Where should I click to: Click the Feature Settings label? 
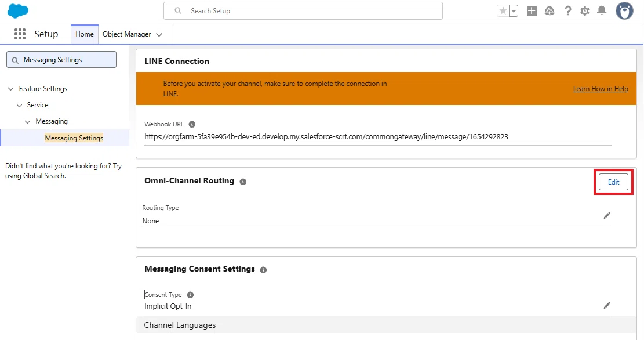pos(43,89)
